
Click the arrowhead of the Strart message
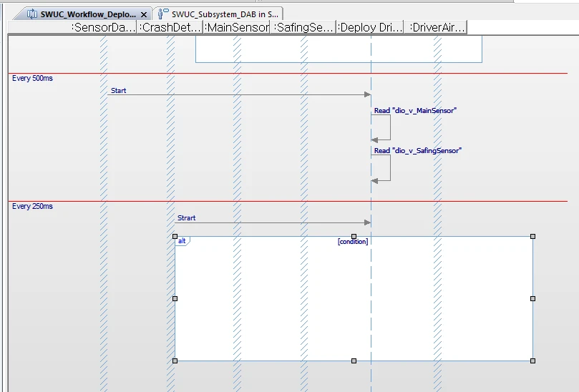(x=367, y=222)
